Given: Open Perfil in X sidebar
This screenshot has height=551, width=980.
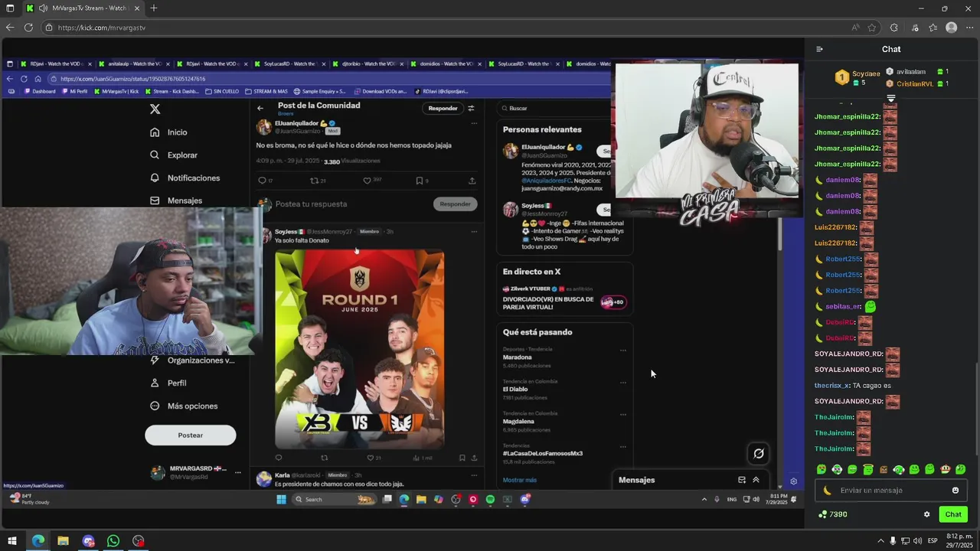Looking at the screenshot, I should pos(168,383).
